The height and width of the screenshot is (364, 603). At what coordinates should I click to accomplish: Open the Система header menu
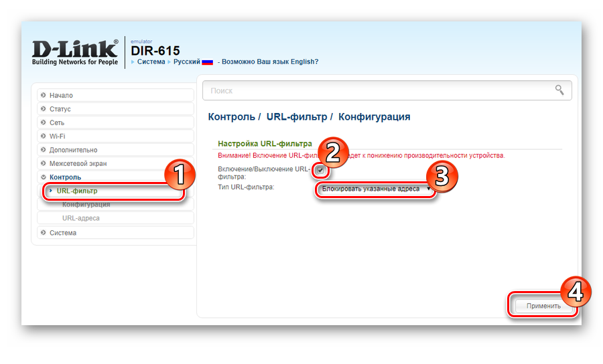151,62
